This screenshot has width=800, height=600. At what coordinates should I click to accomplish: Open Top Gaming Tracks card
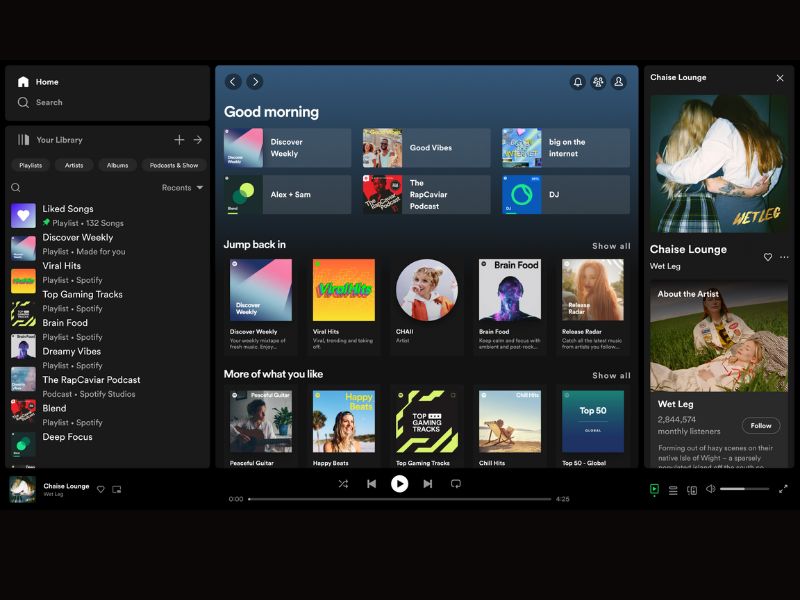click(x=427, y=427)
